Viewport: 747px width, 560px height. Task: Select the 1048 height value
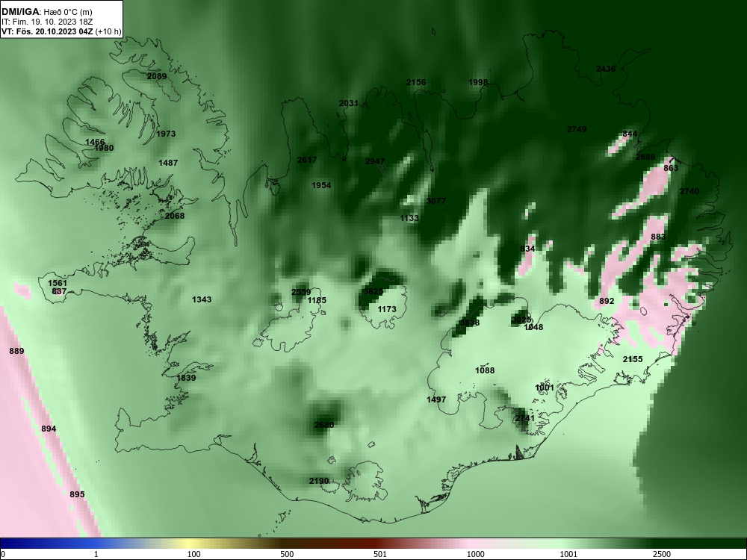pos(533,327)
